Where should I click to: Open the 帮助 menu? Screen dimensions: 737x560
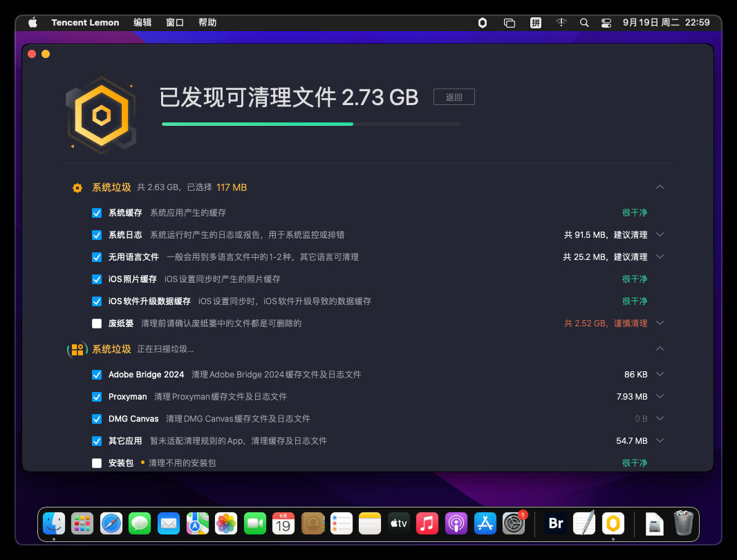[207, 23]
